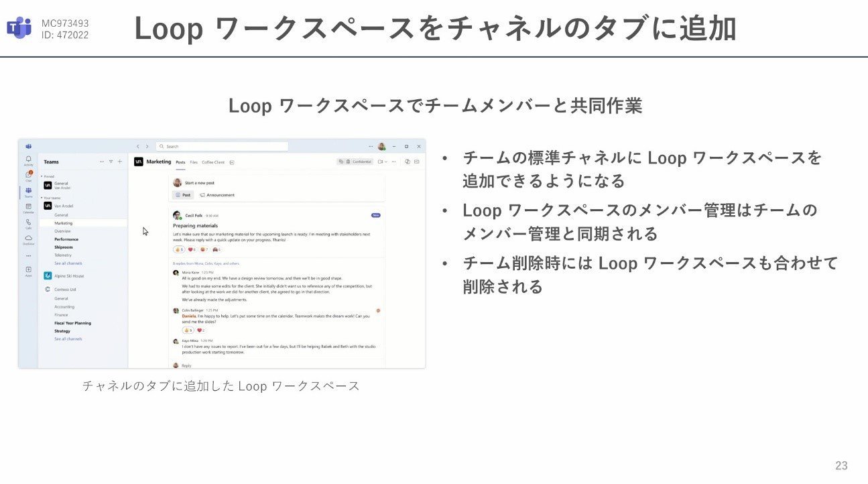The image size is (868, 484).
Task: Open channel more options ellipsis beside the meet button
Action: [x=393, y=162]
